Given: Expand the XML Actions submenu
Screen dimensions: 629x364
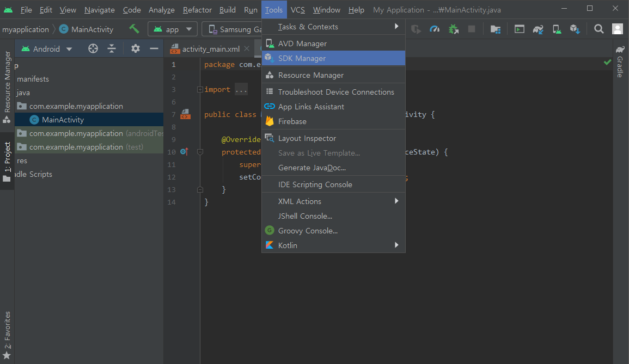Looking at the screenshot, I should click(333, 201).
